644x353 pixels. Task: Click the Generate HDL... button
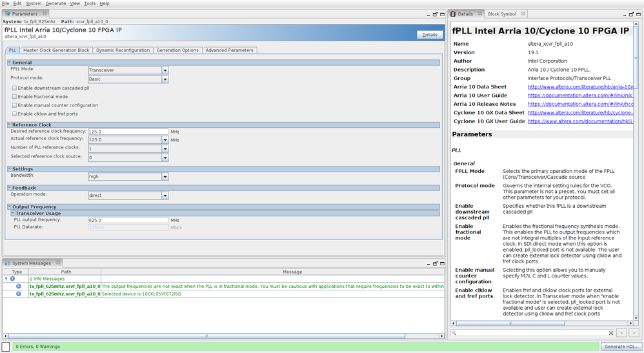tap(621, 347)
